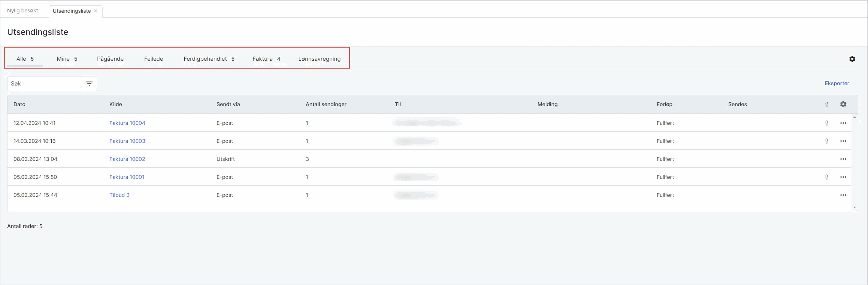The height and width of the screenshot is (285, 868).
Task: Open the Utsendingsliste recently visited tab
Action: pyautogui.click(x=72, y=11)
